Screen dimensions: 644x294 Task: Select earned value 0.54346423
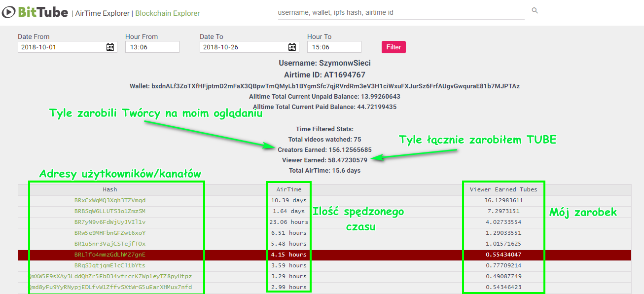(x=503, y=287)
